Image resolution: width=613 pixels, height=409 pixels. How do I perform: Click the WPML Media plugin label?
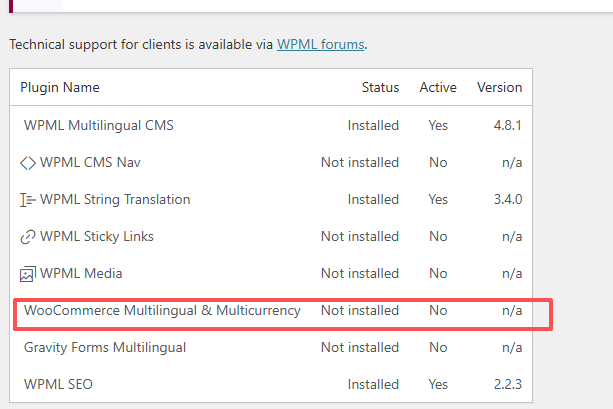click(x=81, y=274)
